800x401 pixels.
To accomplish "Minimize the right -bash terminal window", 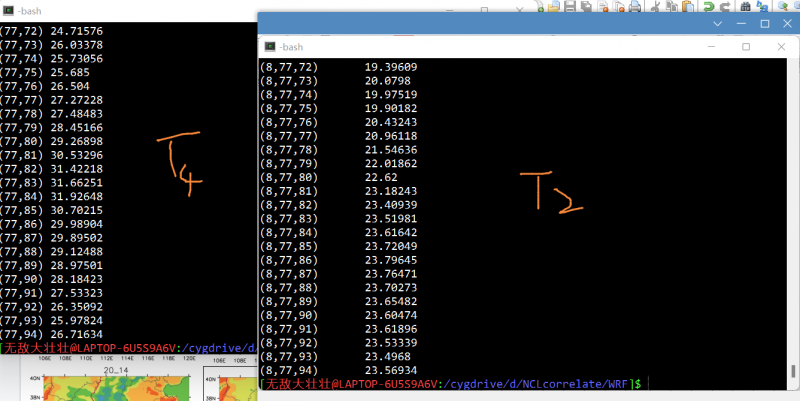I will click(709, 47).
